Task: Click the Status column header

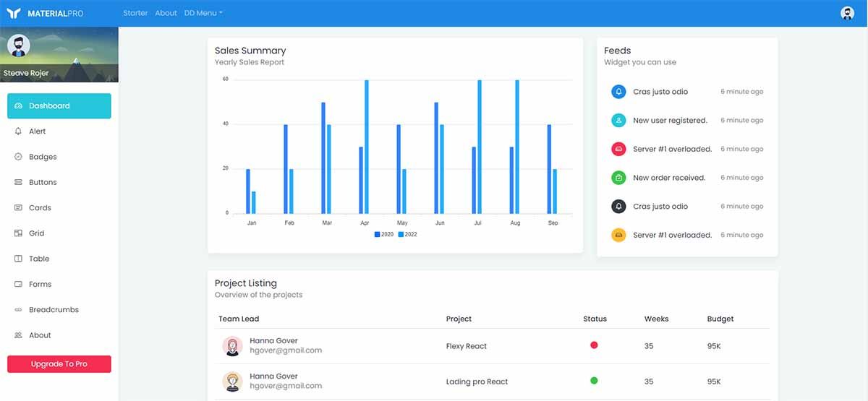Action: pyautogui.click(x=595, y=319)
